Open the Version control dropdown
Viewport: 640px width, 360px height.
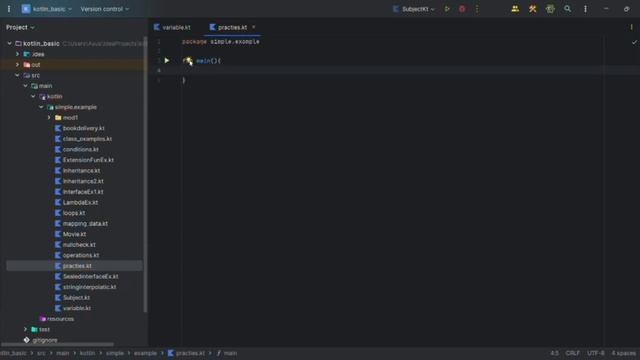point(104,9)
